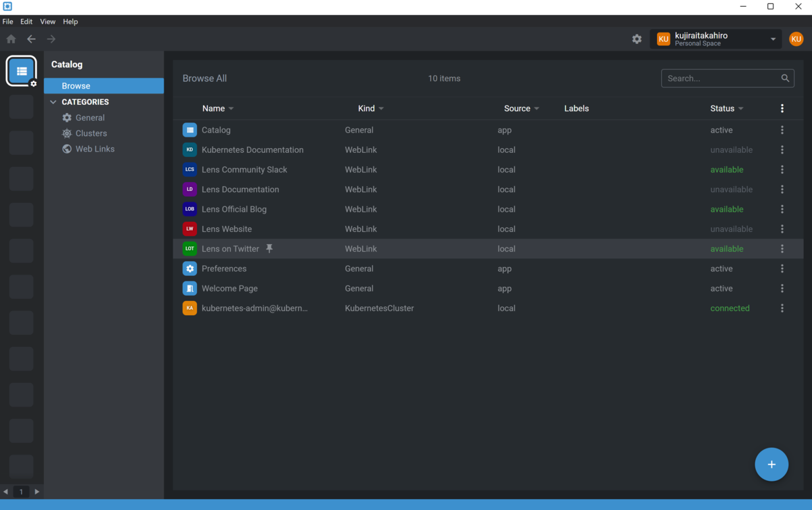The width and height of the screenshot is (812, 510).
Task: Open three-dot menu for Lens on Twitter
Action: pos(782,249)
